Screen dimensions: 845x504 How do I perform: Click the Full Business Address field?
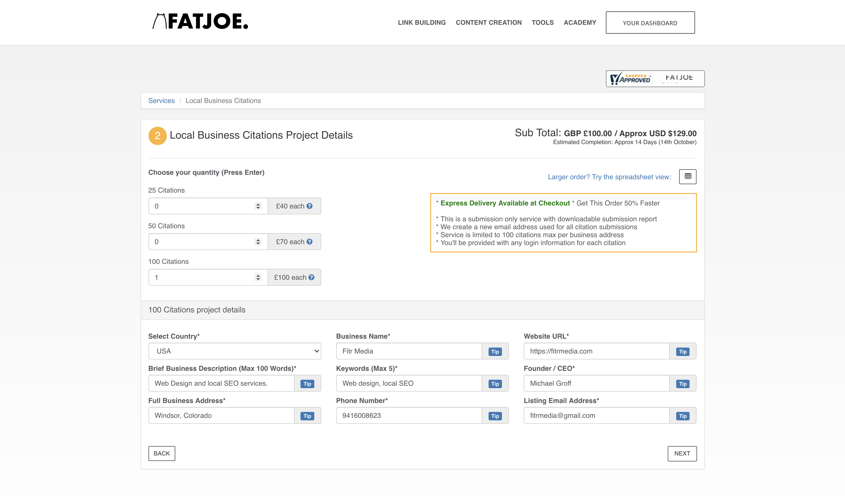(221, 415)
